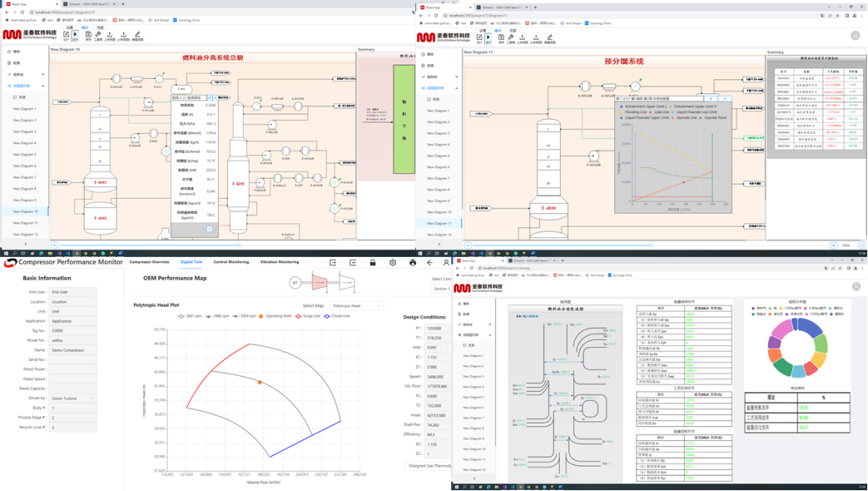
Task: Tick the sidebar checkbox in Diagram 11 window
Action: click(x=429, y=99)
